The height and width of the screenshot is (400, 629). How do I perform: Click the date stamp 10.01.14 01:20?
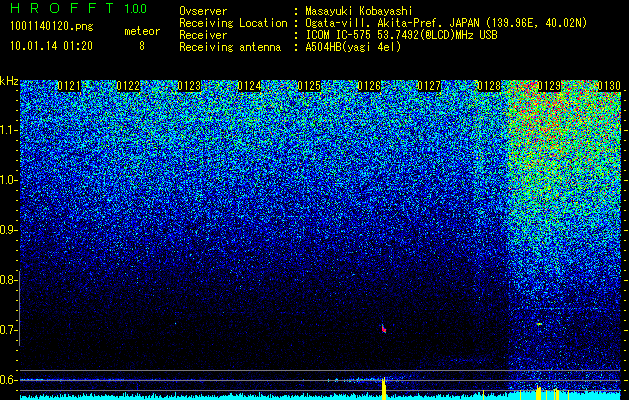click(x=51, y=46)
